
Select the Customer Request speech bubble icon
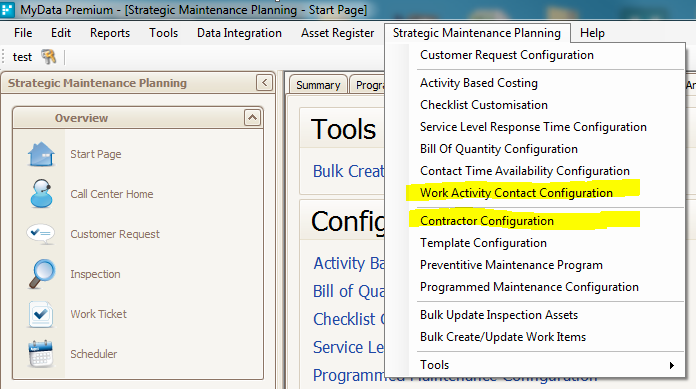[41, 234]
